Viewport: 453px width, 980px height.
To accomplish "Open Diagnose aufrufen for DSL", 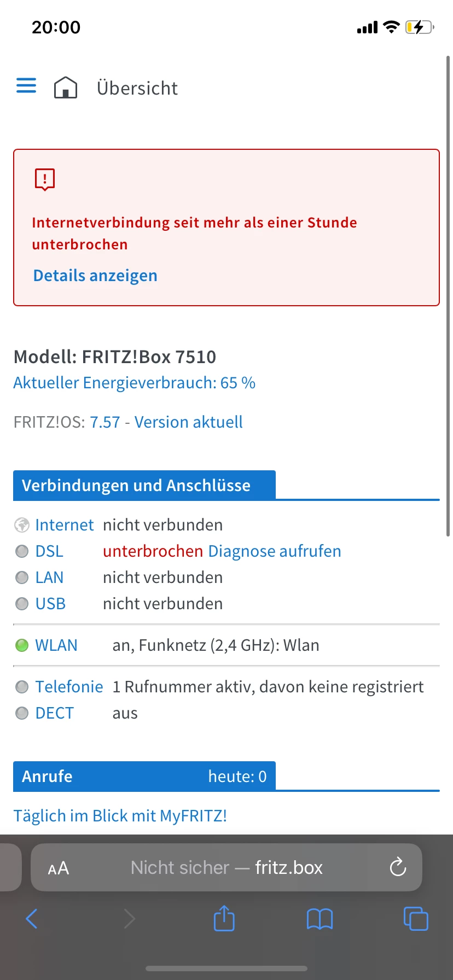I will [275, 551].
